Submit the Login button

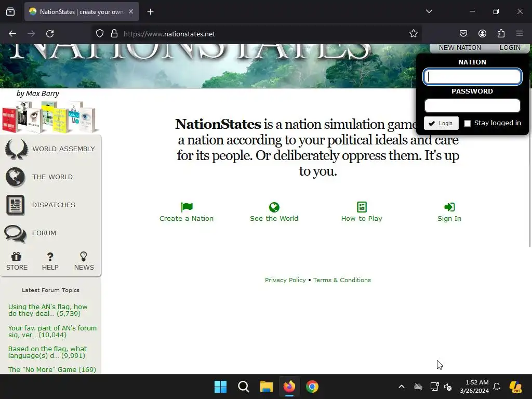[x=441, y=123]
